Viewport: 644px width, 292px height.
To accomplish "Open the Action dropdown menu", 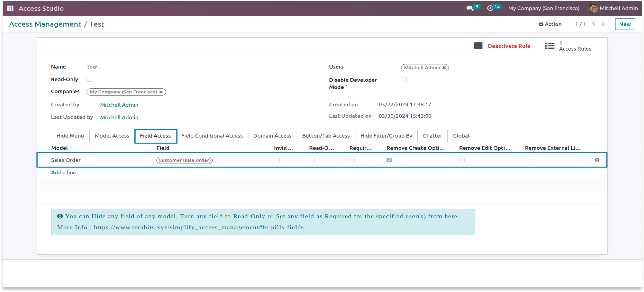I will point(550,24).
